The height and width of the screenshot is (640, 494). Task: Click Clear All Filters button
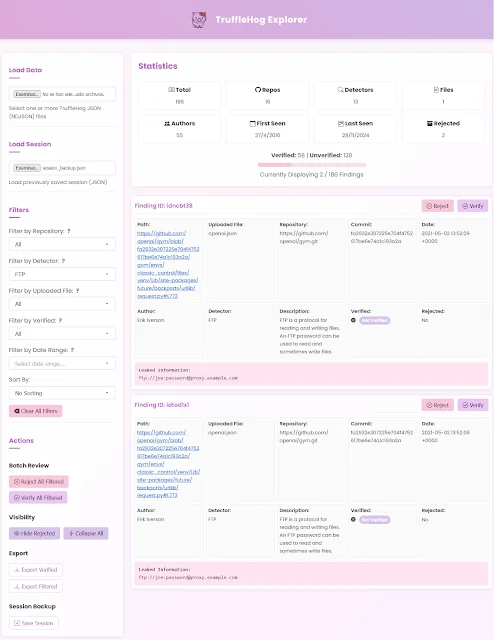pos(36,411)
